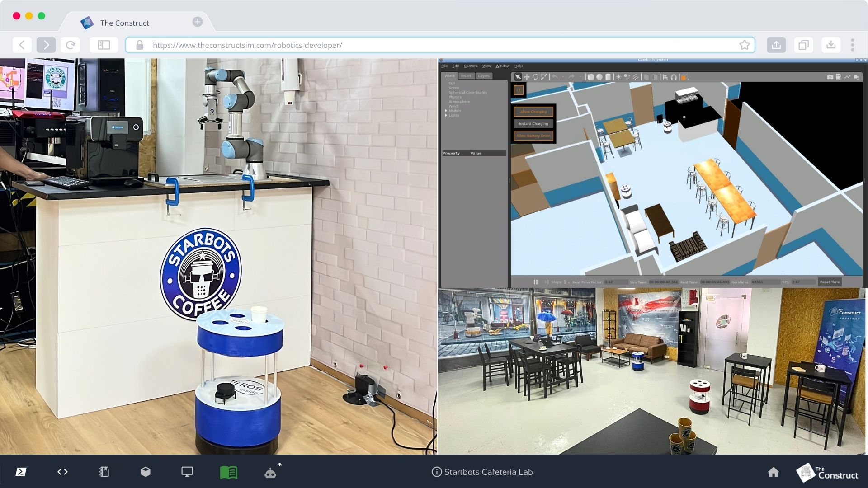This screenshot has height=488, width=868.
Task: Open the Edit menu in Gazebo
Action: click(455, 66)
